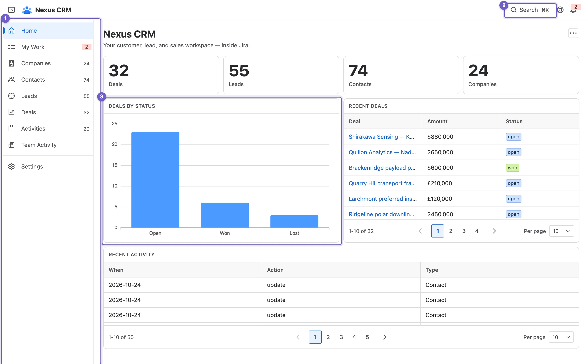Click the Activities calendar icon
Viewport: 588px width, 364px height.
point(11,129)
